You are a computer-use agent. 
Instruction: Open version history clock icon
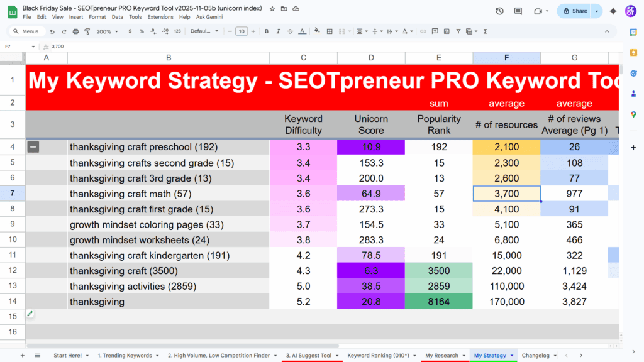click(x=499, y=11)
